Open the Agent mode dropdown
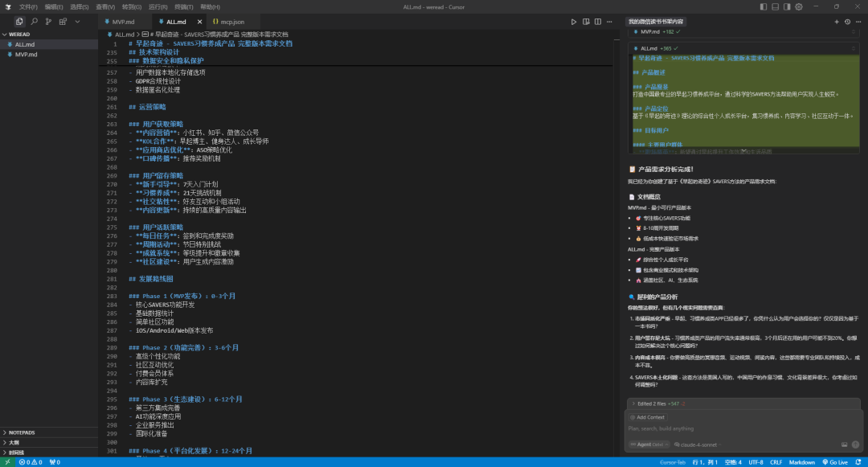The image size is (868, 467). point(649,444)
